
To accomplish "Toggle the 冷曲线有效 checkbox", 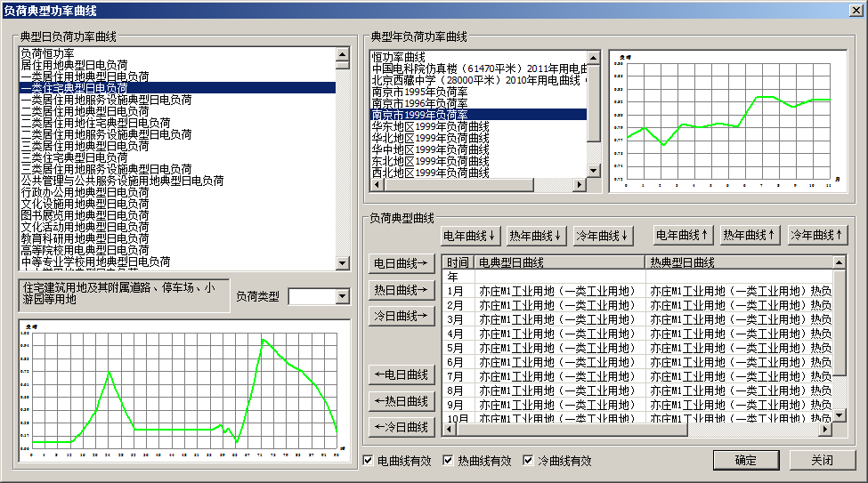I will [528, 461].
